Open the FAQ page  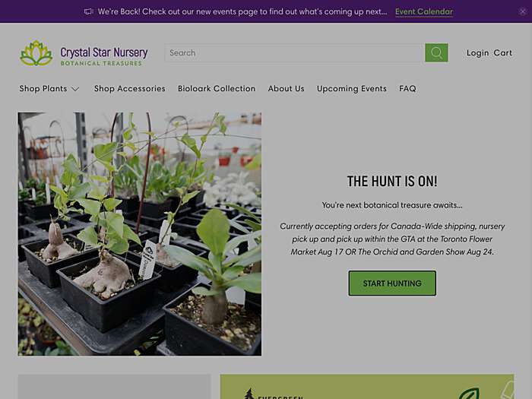tap(407, 89)
